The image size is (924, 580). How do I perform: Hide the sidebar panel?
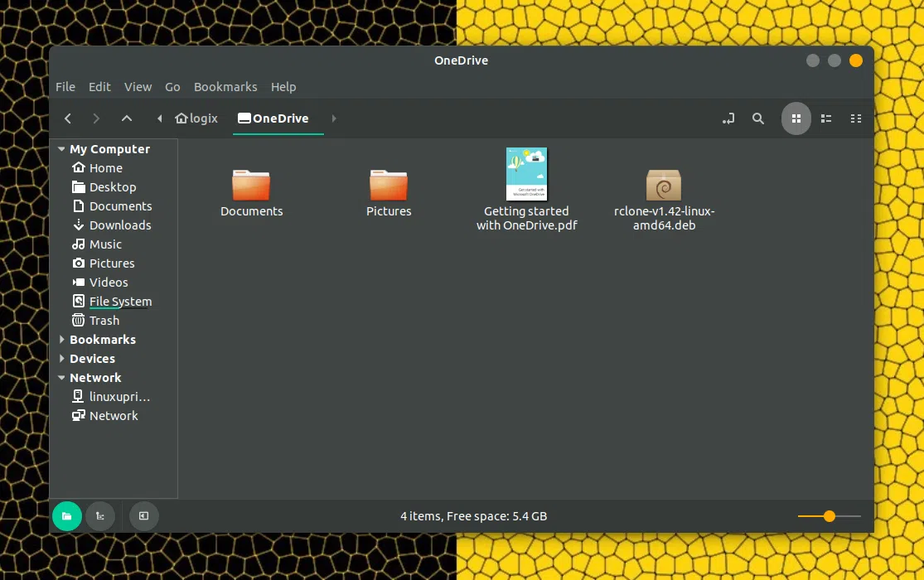point(144,515)
